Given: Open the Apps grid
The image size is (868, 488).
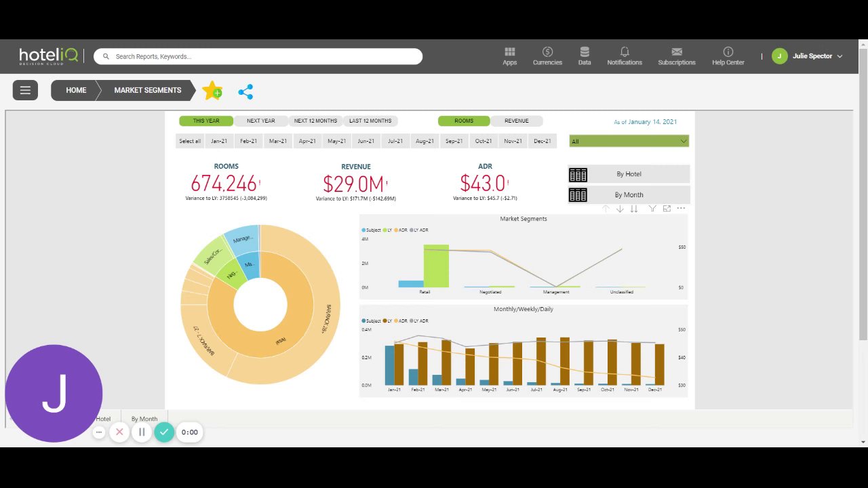Looking at the screenshot, I should point(510,56).
